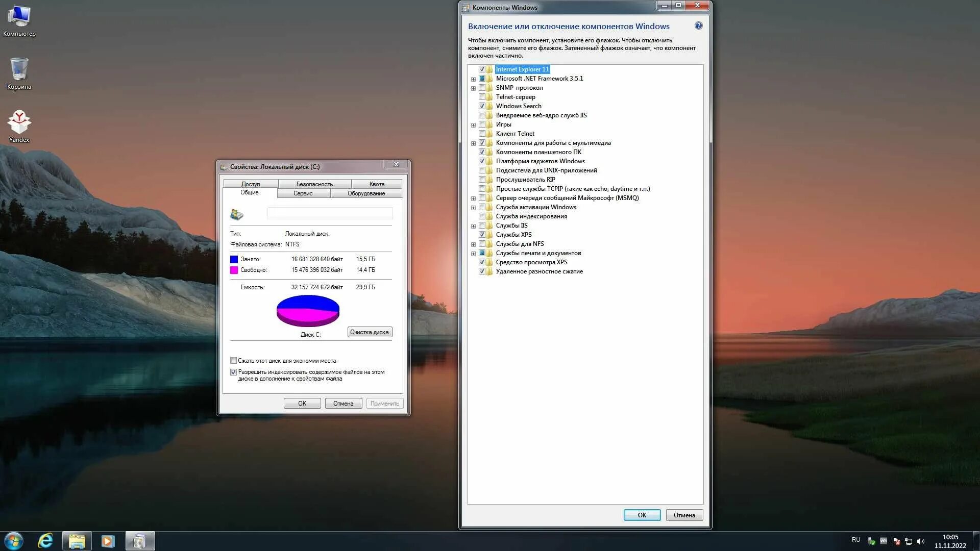Image resolution: width=980 pixels, height=551 pixels.
Task: Check 'Сжать этот диск для экономии места'
Action: click(x=234, y=361)
